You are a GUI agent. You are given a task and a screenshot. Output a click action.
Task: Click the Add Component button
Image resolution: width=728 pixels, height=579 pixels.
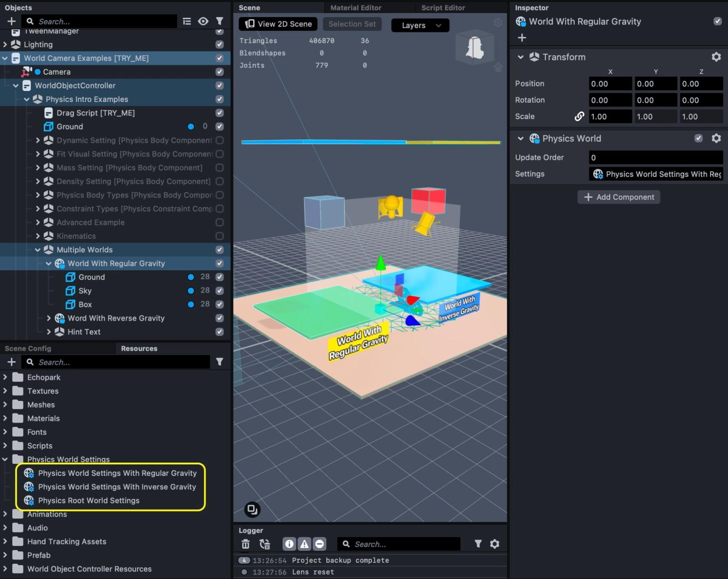pyautogui.click(x=618, y=197)
